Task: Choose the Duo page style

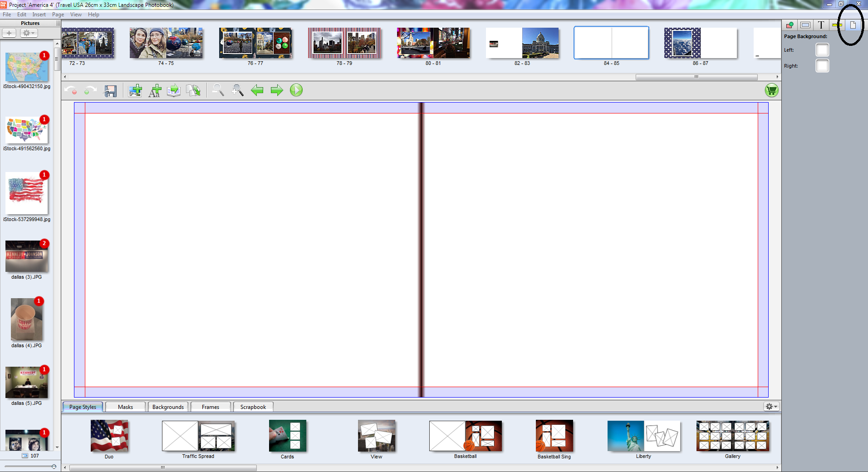Action: 109,436
